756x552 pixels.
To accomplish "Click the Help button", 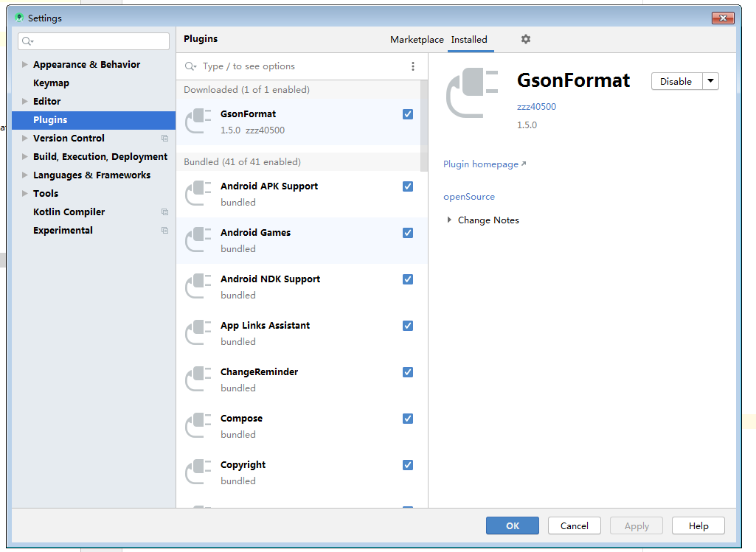I will (x=698, y=525).
